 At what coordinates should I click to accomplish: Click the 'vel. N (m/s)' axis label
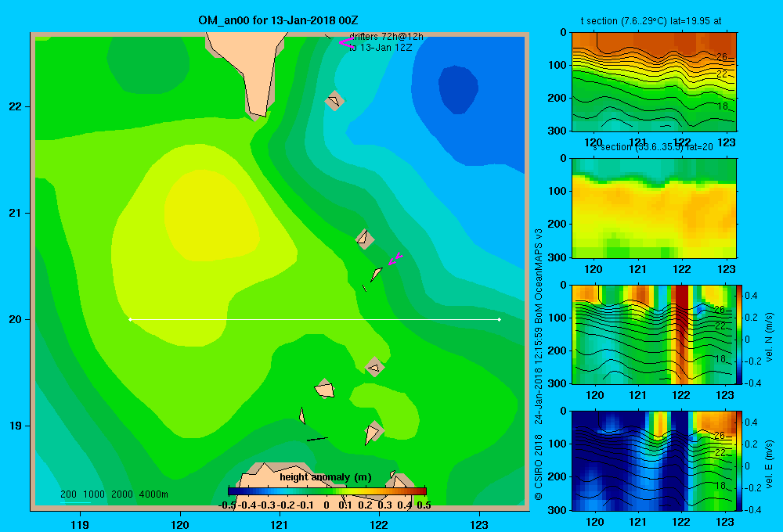click(770, 337)
